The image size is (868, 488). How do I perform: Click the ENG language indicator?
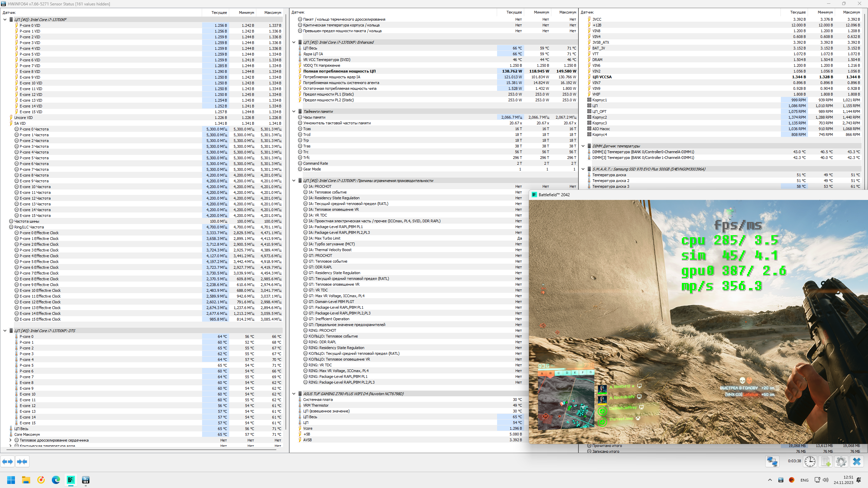804,480
